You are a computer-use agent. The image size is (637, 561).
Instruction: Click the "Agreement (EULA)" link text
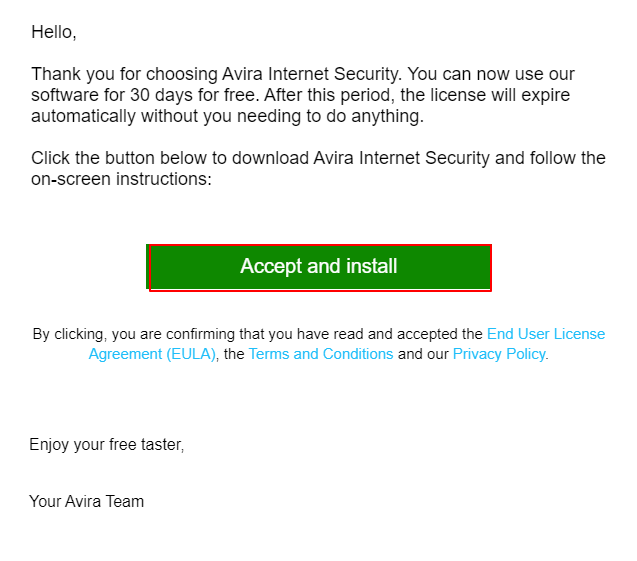(152, 354)
